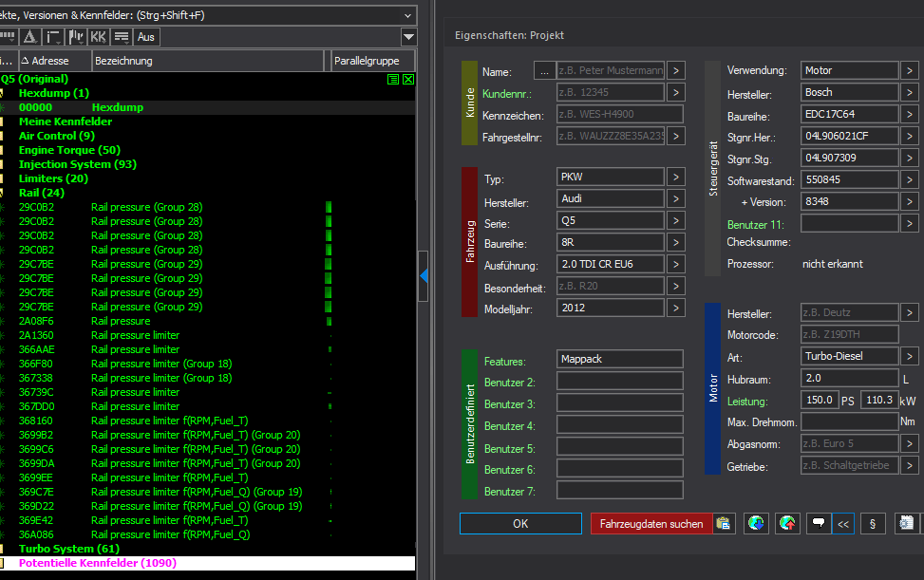Screen dimensions: 924x580
Task: Click the blue panel splitter arrow
Action: pos(424,275)
